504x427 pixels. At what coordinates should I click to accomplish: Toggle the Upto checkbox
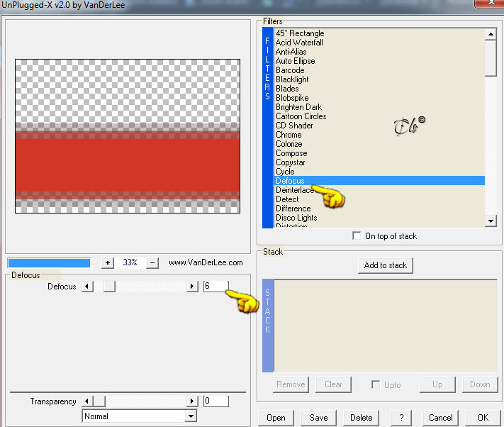click(376, 384)
